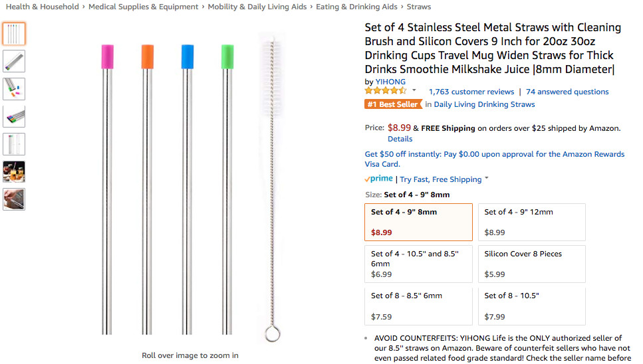Screen dimensions: 643x364
Task: Expand the star rating dropdown arrow
Action: click(414, 90)
